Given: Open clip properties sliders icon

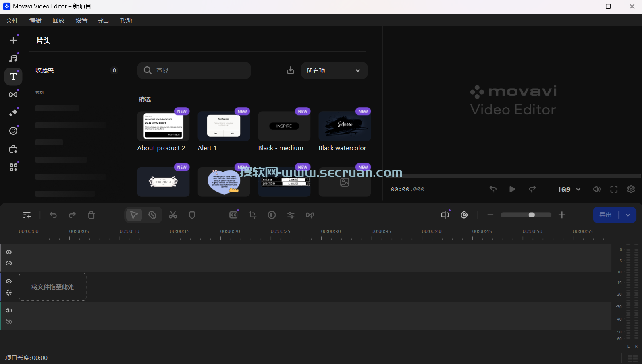Looking at the screenshot, I should click(x=291, y=215).
